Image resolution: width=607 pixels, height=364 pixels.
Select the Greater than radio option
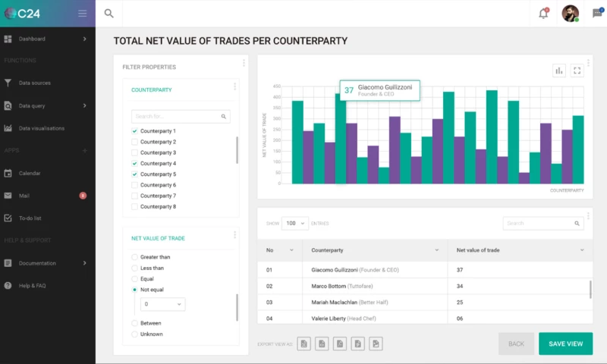tap(135, 257)
